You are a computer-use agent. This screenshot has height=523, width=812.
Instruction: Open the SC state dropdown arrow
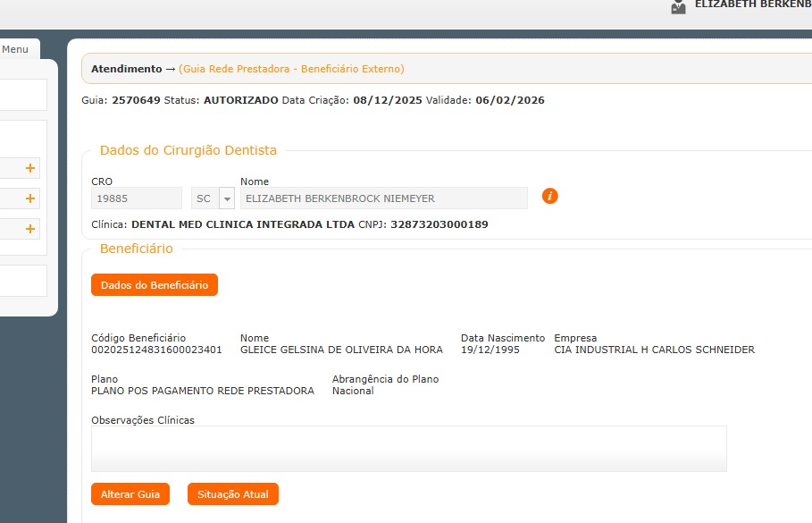[227, 198]
